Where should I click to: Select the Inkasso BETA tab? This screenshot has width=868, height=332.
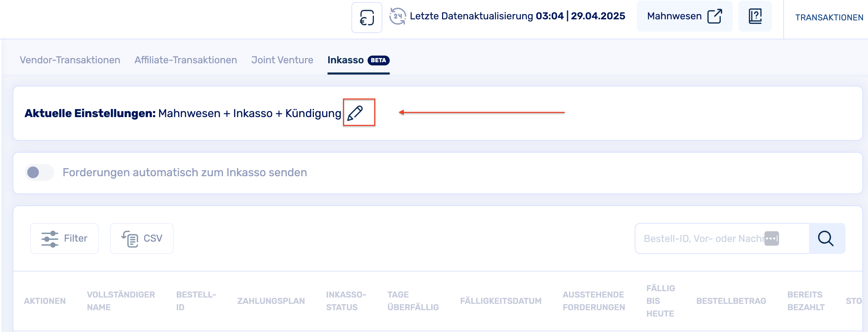tap(358, 60)
